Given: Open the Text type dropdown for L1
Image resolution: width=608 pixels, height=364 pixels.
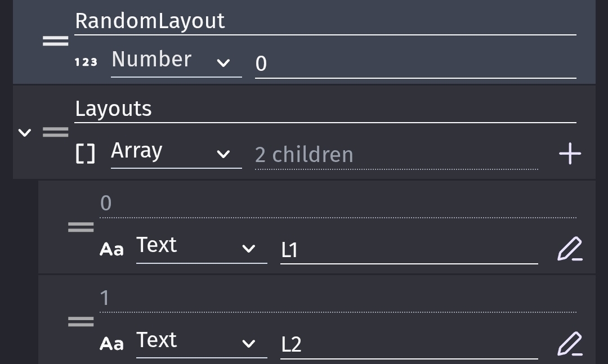Looking at the screenshot, I should pyautogui.click(x=201, y=247).
